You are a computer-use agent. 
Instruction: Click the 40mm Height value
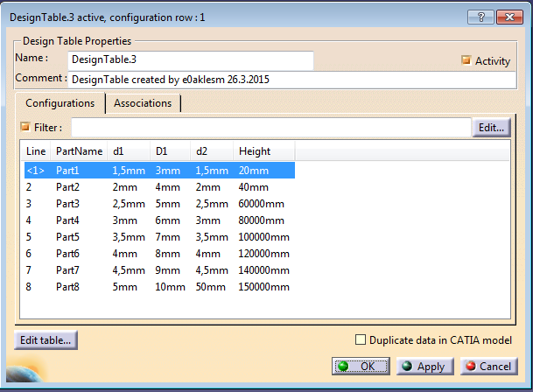[253, 187]
